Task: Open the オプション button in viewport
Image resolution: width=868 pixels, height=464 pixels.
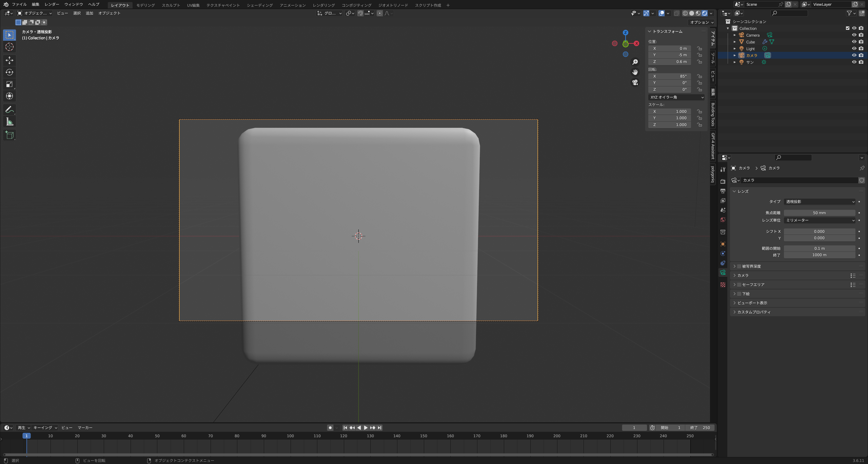Action: coord(702,22)
